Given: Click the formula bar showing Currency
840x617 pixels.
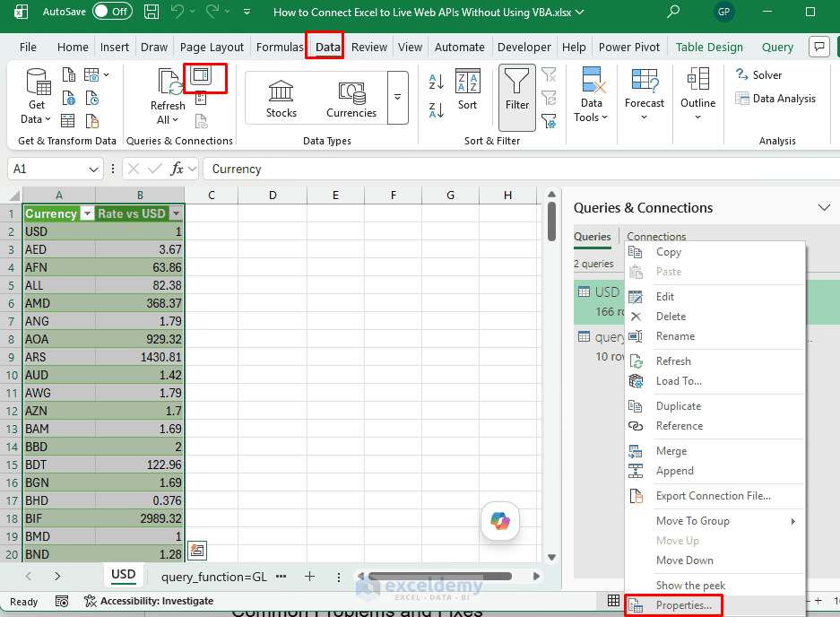Looking at the screenshot, I should [x=521, y=169].
